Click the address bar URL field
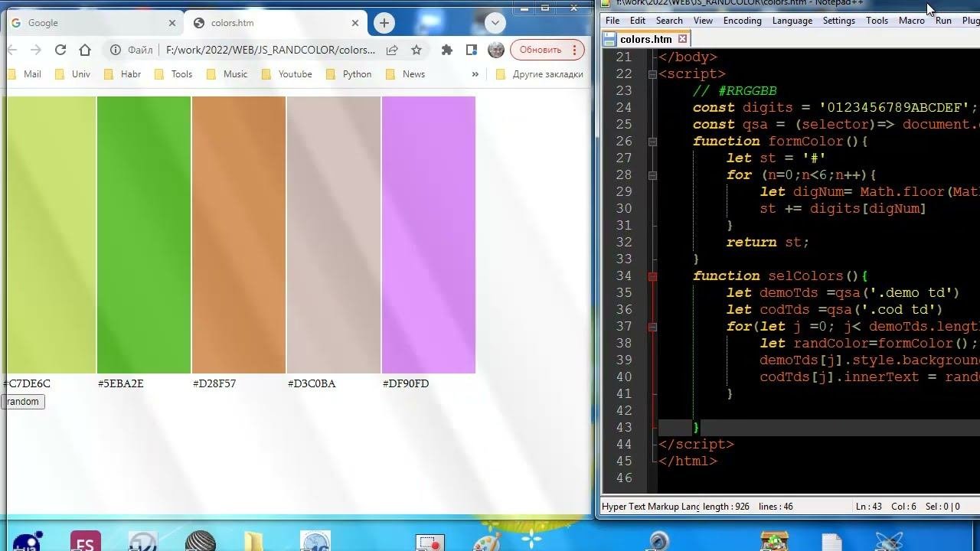Screen dimensions: 980x551 [x=270, y=50]
